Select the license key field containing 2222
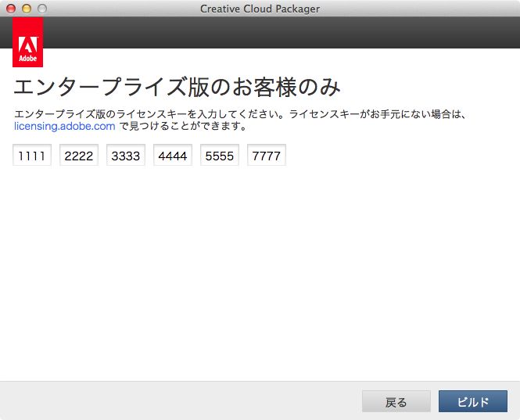The height and width of the screenshot is (420, 520). point(79,155)
